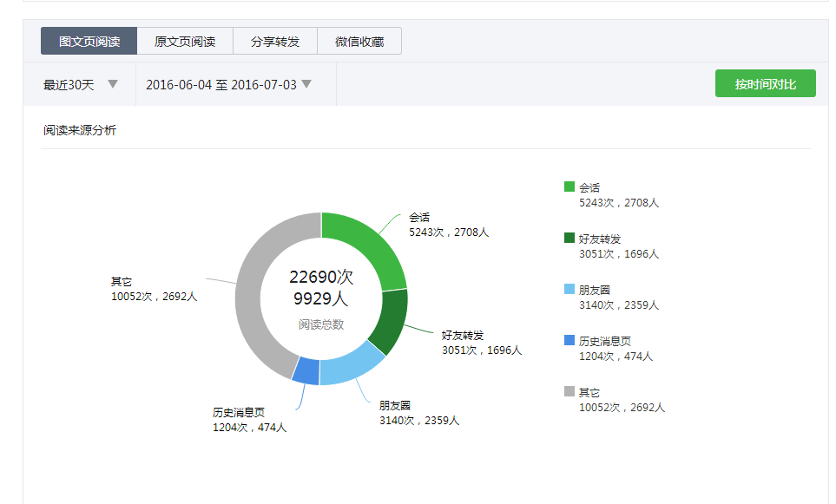Select the 分享转发 tab
Screen dimensions: 836x504
coord(275,41)
